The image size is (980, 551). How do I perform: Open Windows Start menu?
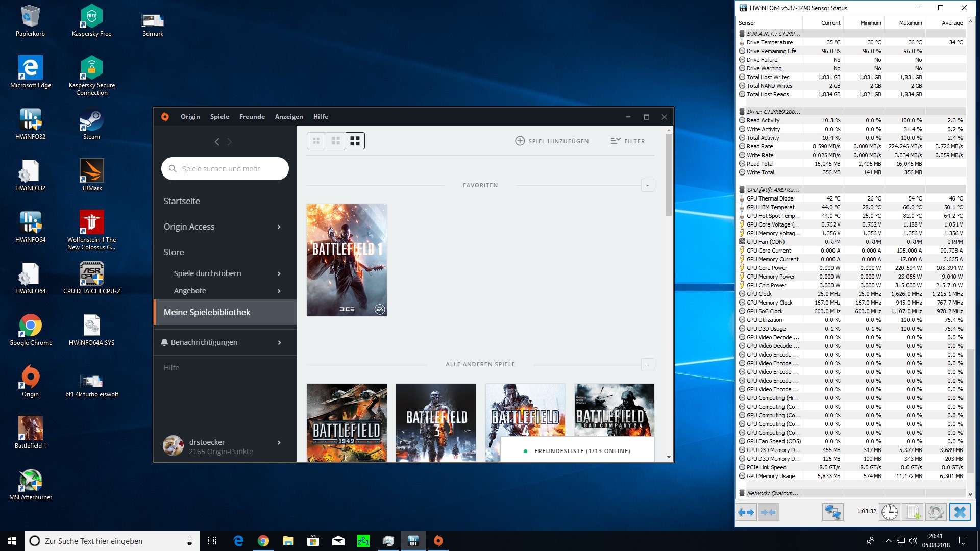(x=12, y=541)
